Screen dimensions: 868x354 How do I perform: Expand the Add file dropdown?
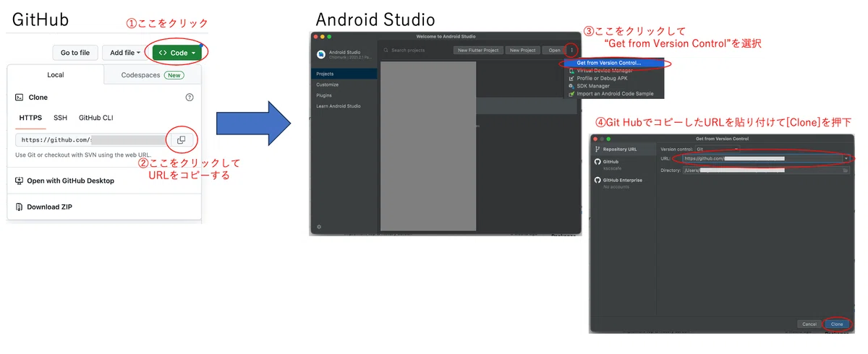(x=125, y=53)
